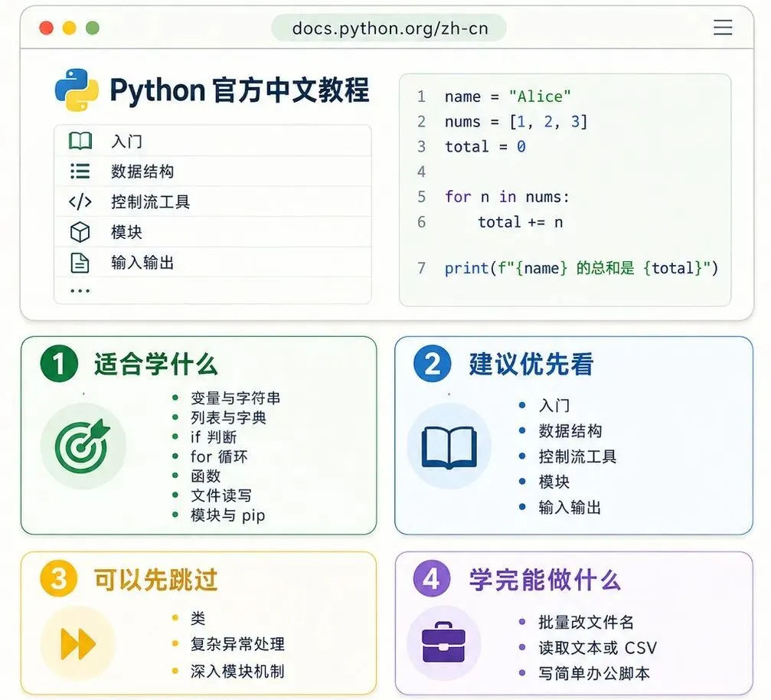Click the green target with arrow icon
The height and width of the screenshot is (700, 771).
click(83, 446)
